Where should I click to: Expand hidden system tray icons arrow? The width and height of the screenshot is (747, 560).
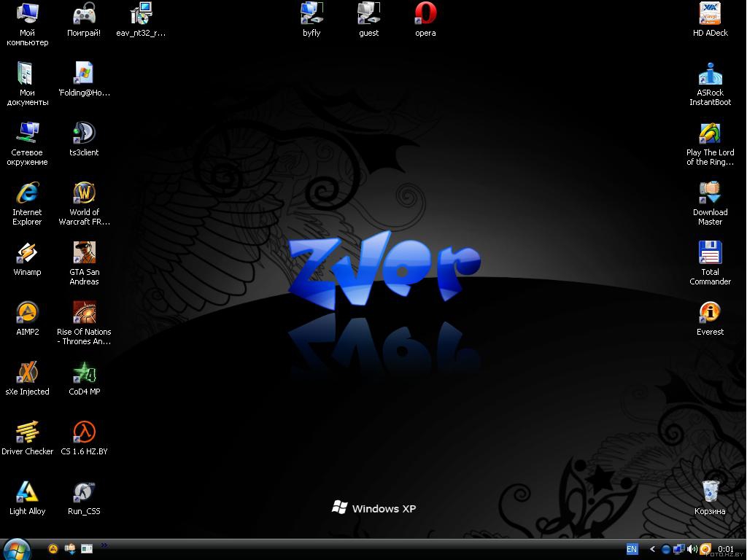point(652,549)
